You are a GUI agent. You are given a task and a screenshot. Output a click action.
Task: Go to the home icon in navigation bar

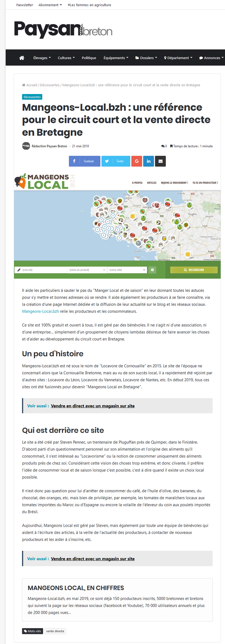[22, 58]
